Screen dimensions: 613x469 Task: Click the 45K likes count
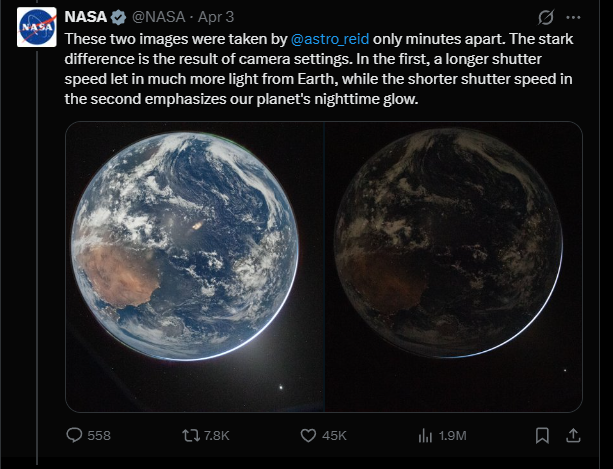tap(335, 436)
